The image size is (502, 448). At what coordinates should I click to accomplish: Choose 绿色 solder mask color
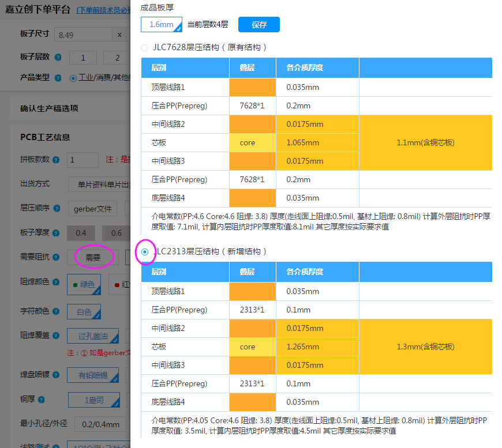(x=84, y=284)
